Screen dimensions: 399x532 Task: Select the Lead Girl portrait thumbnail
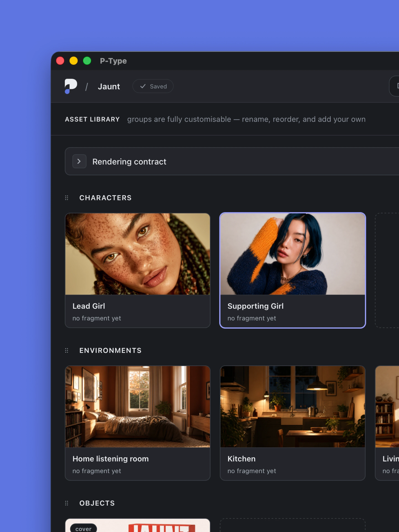click(x=138, y=254)
